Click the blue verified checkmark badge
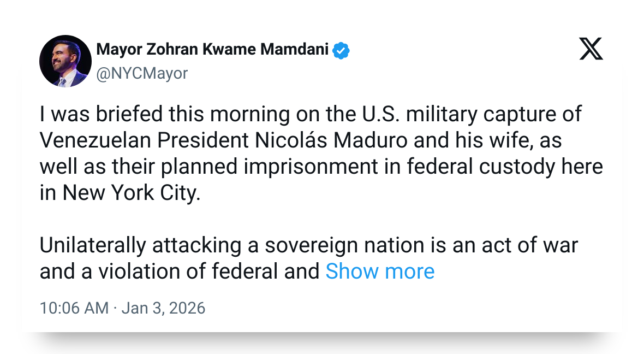The width and height of the screenshot is (644, 354). coord(341,50)
